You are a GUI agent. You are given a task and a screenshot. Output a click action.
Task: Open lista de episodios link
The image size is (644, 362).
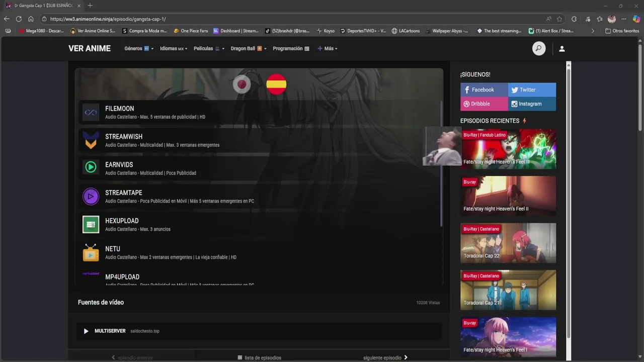[x=259, y=357]
